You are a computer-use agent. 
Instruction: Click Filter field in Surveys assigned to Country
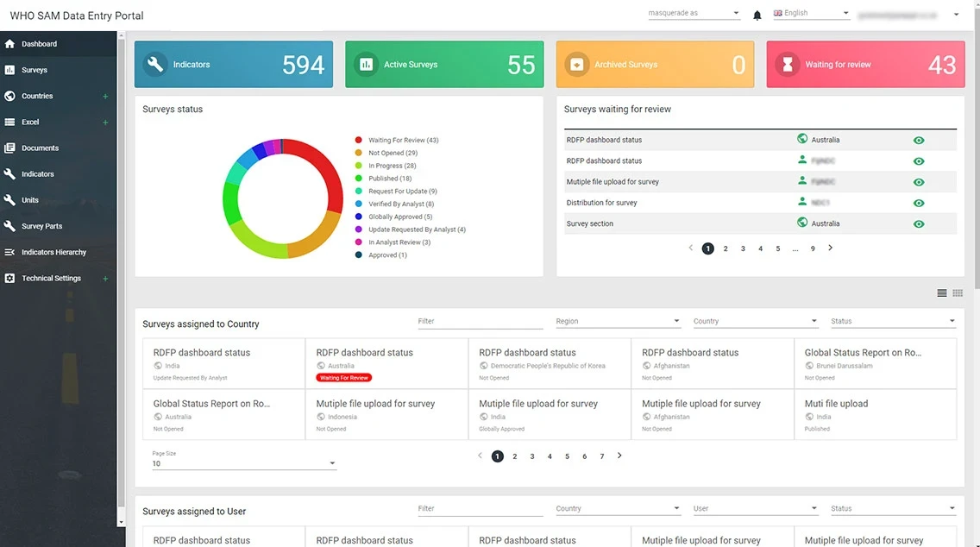coord(480,321)
